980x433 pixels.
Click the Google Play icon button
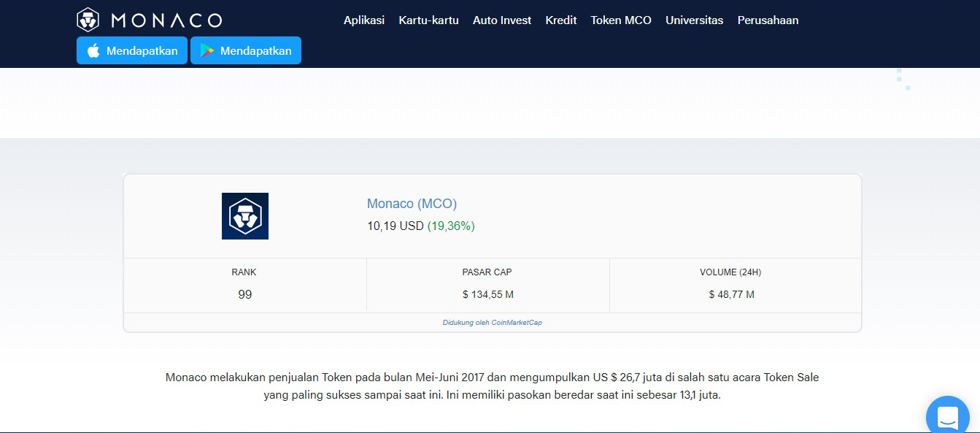[246, 51]
